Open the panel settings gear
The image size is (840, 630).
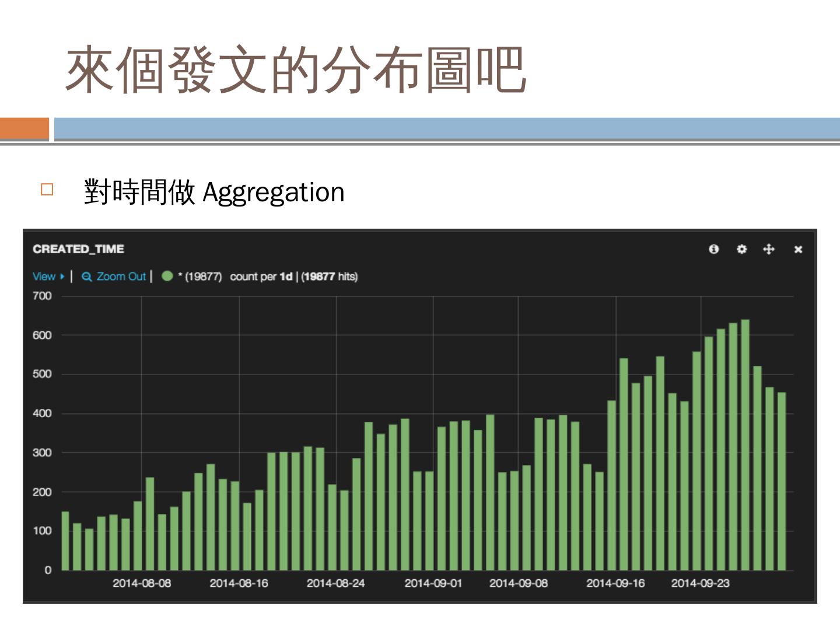pyautogui.click(x=741, y=249)
